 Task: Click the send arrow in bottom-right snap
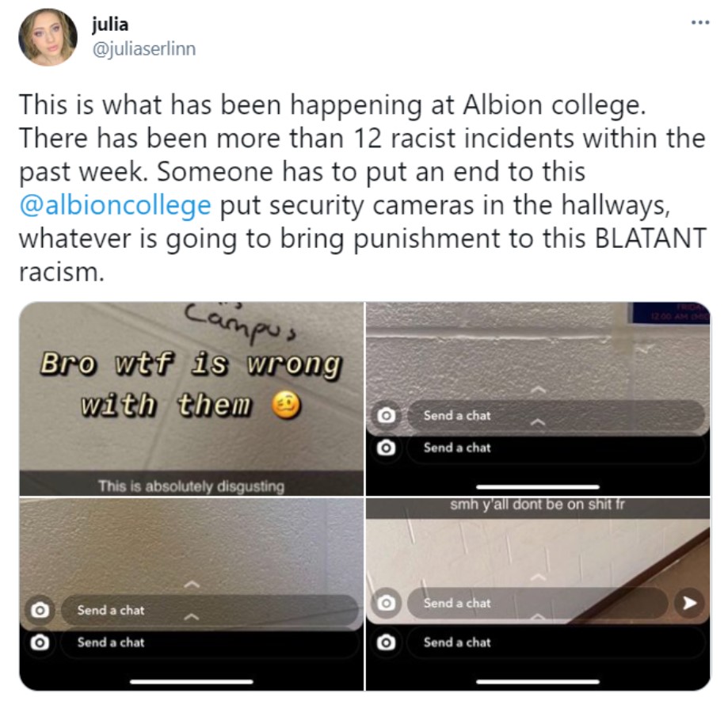[x=689, y=603]
